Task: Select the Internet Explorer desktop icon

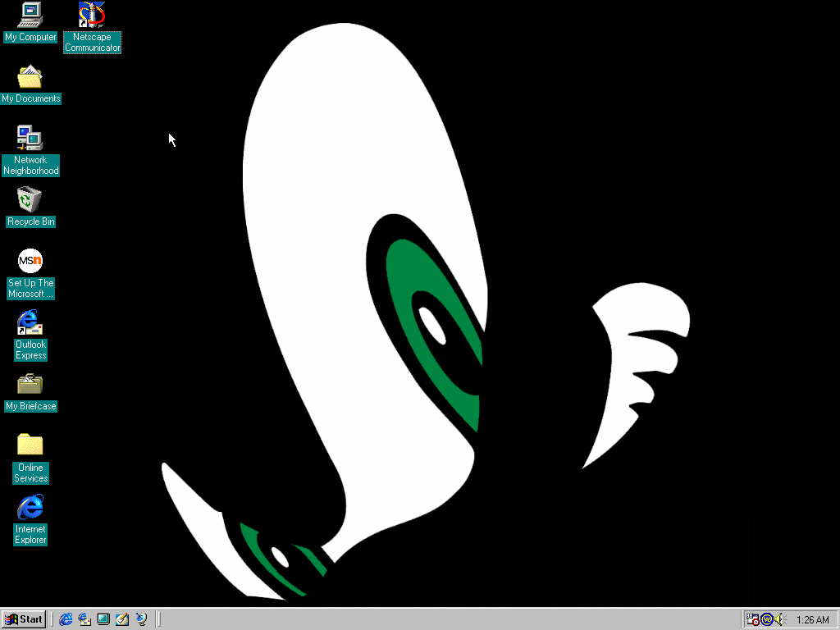Action: [x=30, y=508]
